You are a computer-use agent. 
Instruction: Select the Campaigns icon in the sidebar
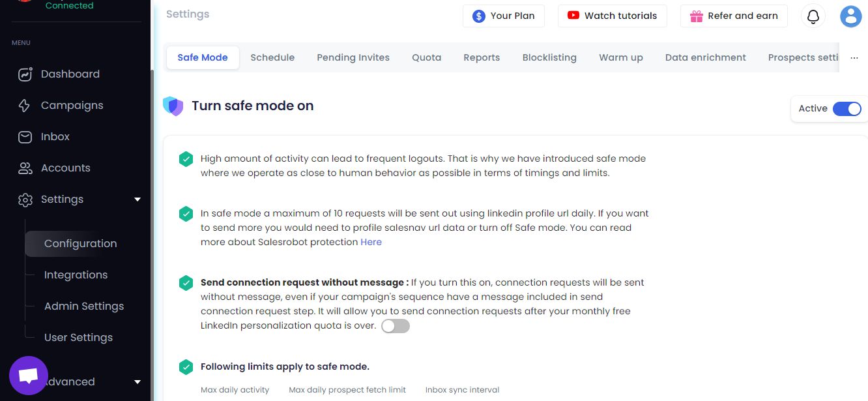coord(25,105)
